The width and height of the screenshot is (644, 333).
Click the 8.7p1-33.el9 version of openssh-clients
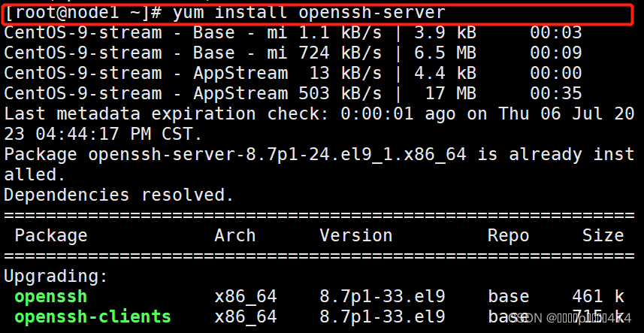[382, 317]
